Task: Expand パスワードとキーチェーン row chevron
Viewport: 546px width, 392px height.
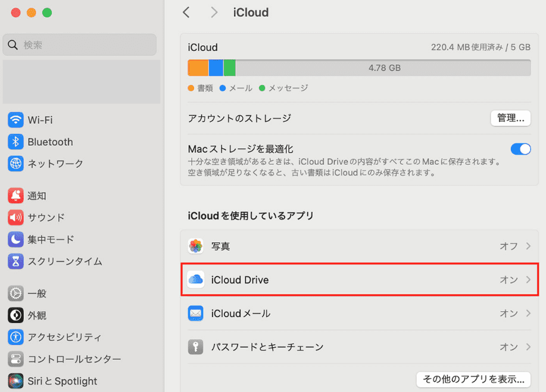Action: pos(528,347)
